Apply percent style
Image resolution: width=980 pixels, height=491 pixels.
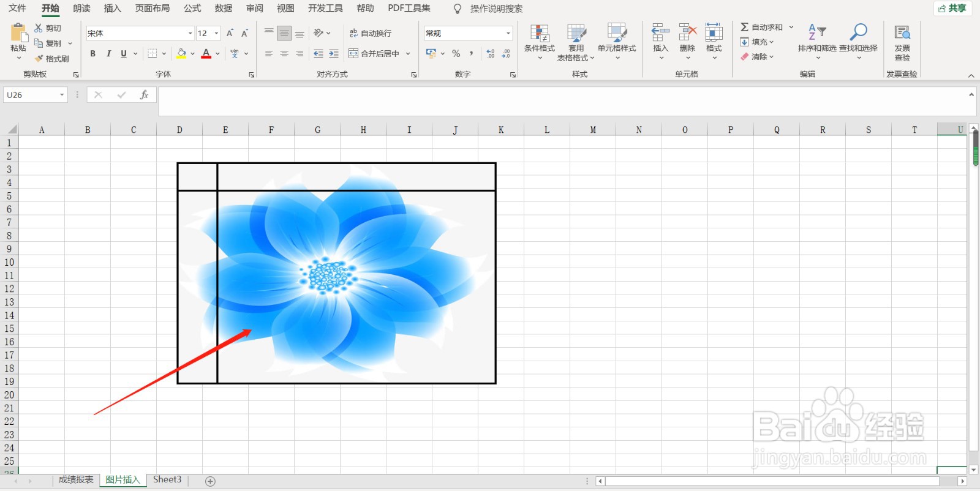click(456, 54)
